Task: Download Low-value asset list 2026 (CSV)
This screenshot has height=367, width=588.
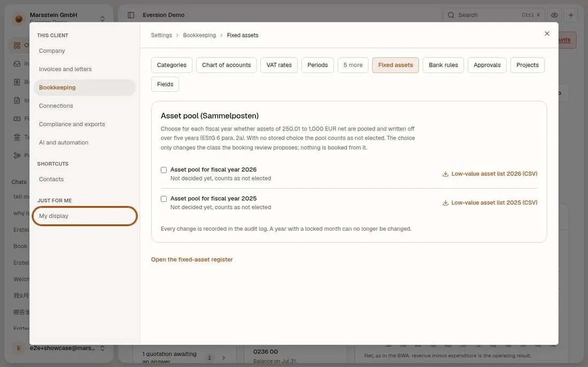Action: coord(490,174)
